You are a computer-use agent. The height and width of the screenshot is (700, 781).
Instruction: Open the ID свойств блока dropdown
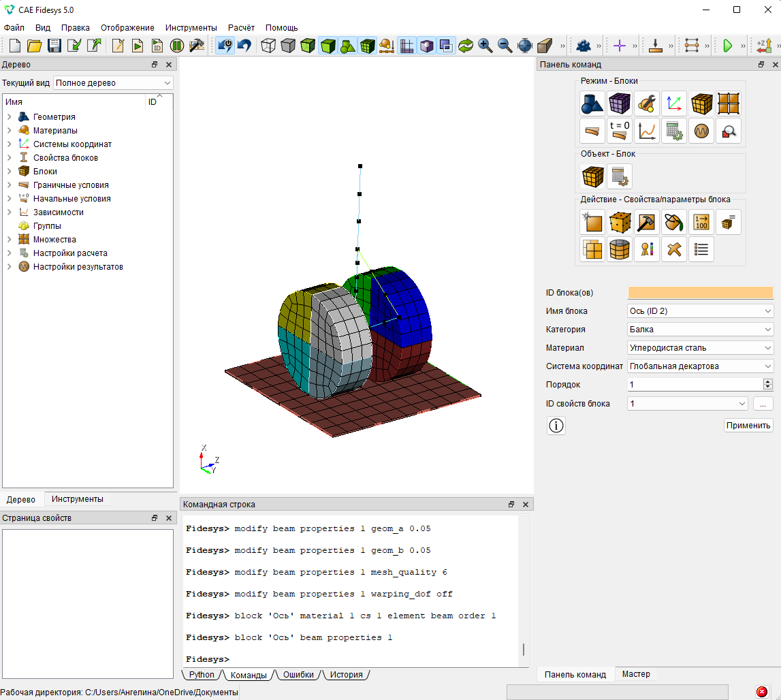[688, 404]
